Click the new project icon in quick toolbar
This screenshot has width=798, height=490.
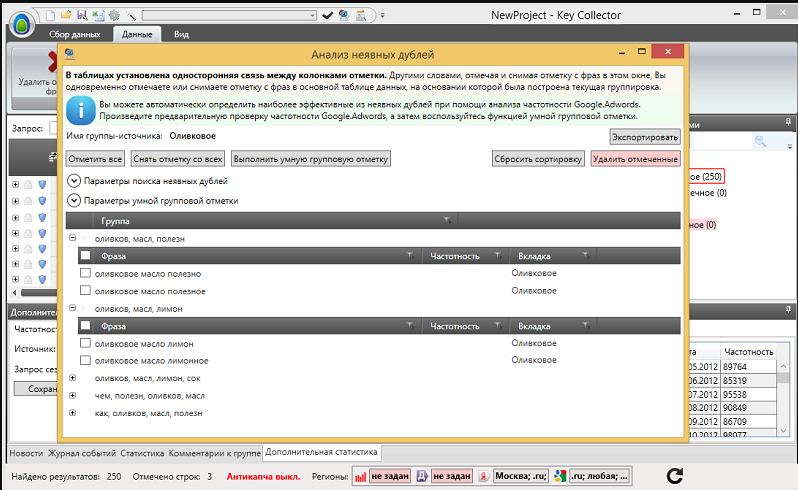pos(50,15)
